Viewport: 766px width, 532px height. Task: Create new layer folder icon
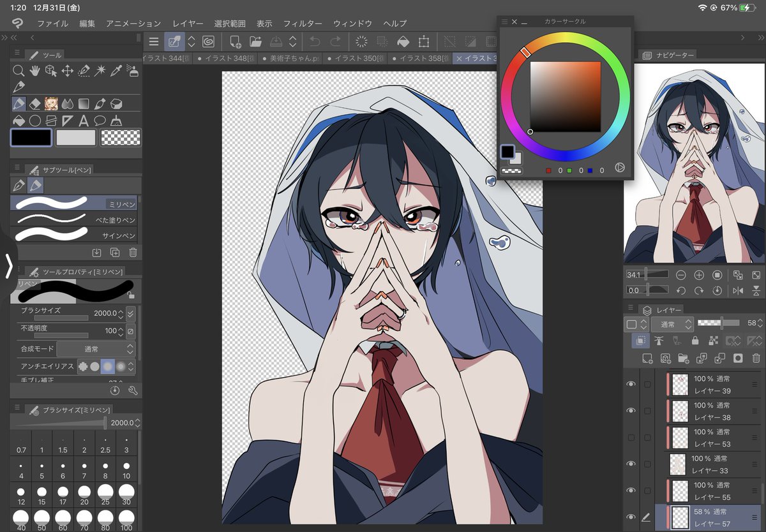pos(684,358)
